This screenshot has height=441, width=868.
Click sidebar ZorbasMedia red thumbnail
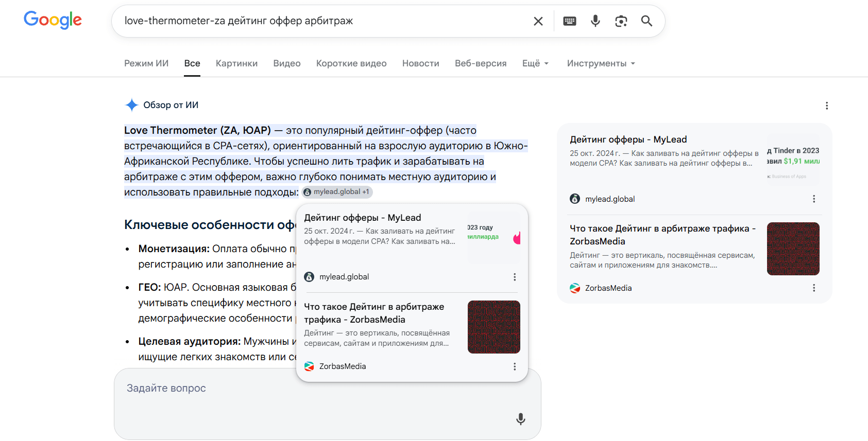[793, 249]
